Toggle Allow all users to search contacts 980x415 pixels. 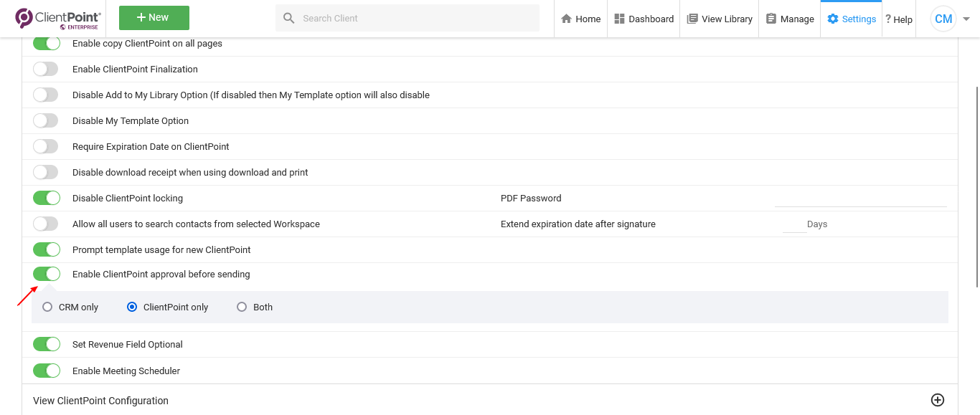(x=47, y=224)
